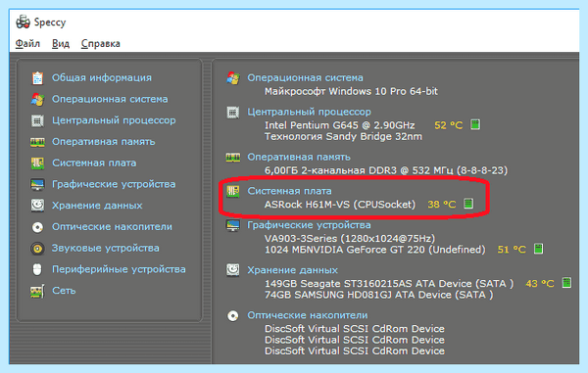
Task: Open Графические устройства heading link in summary
Action: pyautogui.click(x=309, y=225)
